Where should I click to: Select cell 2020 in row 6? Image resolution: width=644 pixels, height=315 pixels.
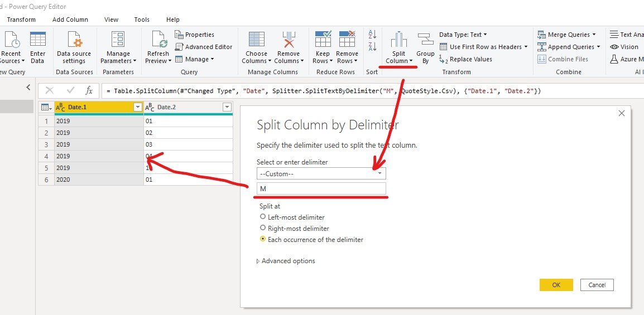tap(99, 179)
